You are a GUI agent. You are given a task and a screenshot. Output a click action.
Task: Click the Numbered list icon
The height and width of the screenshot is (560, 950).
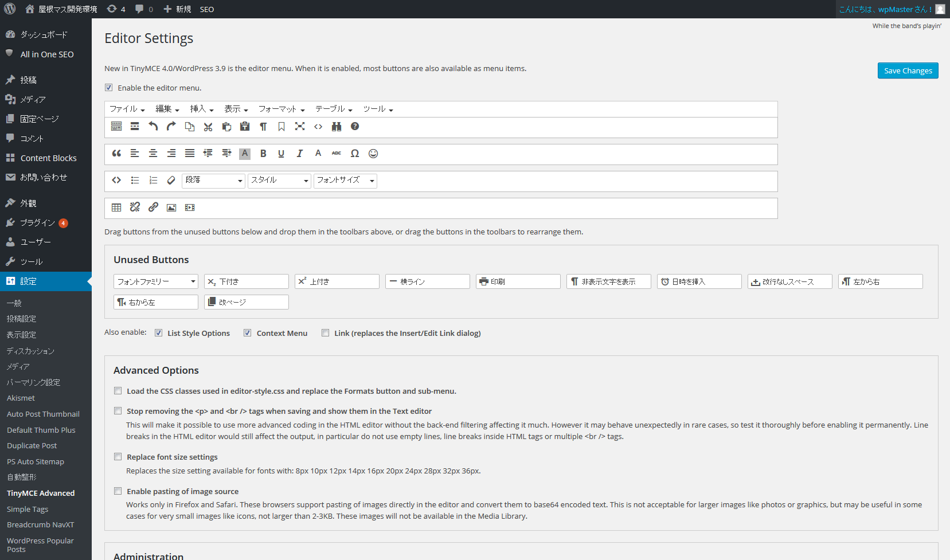153,181
